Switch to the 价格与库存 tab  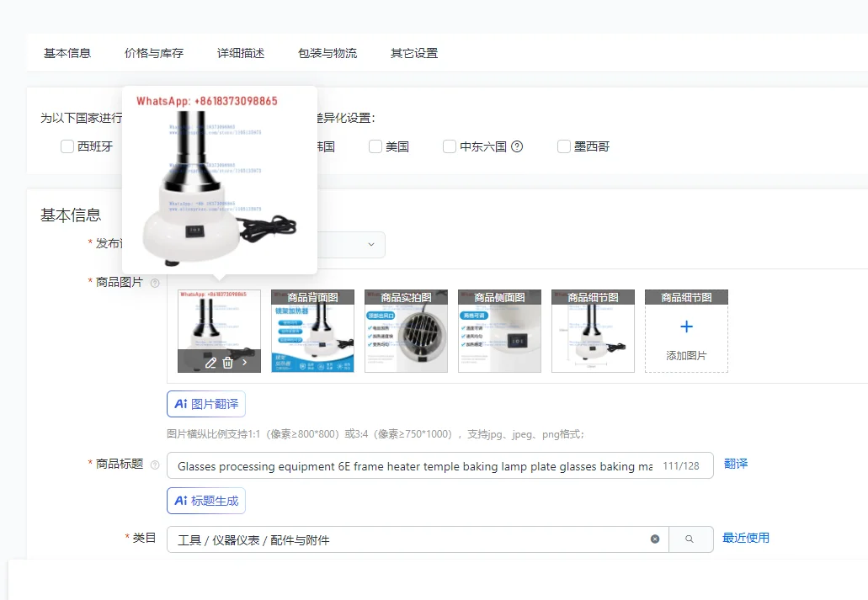tap(153, 52)
